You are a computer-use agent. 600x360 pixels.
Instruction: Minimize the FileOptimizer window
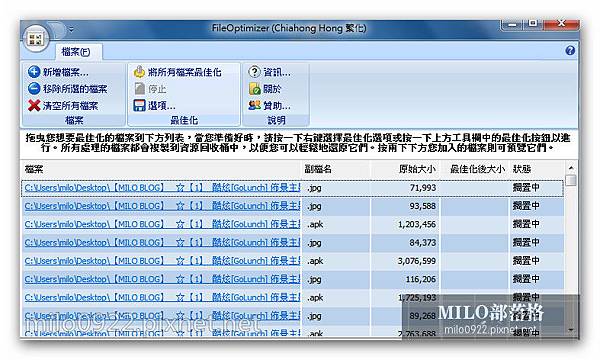click(x=512, y=24)
